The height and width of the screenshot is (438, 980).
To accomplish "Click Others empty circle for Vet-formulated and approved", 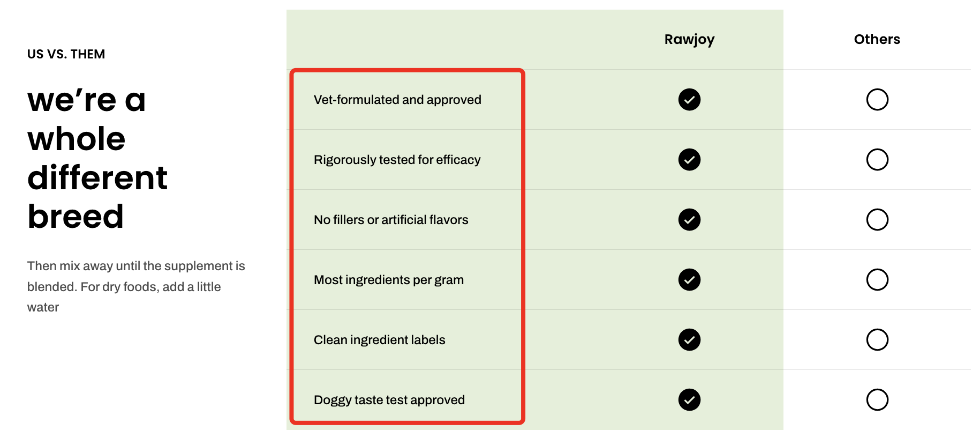I will tap(877, 100).
